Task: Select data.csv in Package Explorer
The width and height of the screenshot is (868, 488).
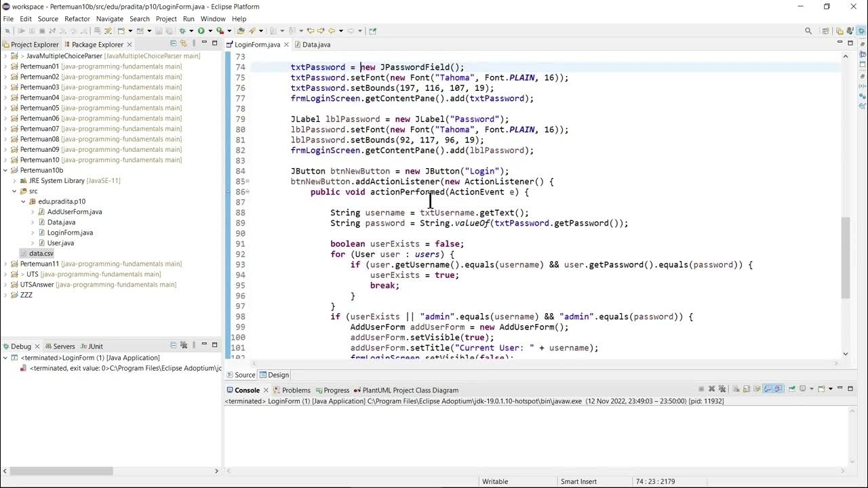Action: tap(37, 253)
